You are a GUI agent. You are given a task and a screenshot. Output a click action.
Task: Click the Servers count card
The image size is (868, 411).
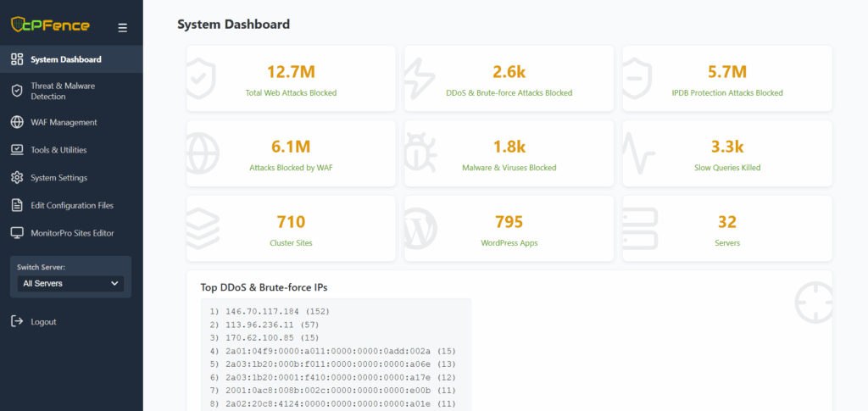[726, 229]
